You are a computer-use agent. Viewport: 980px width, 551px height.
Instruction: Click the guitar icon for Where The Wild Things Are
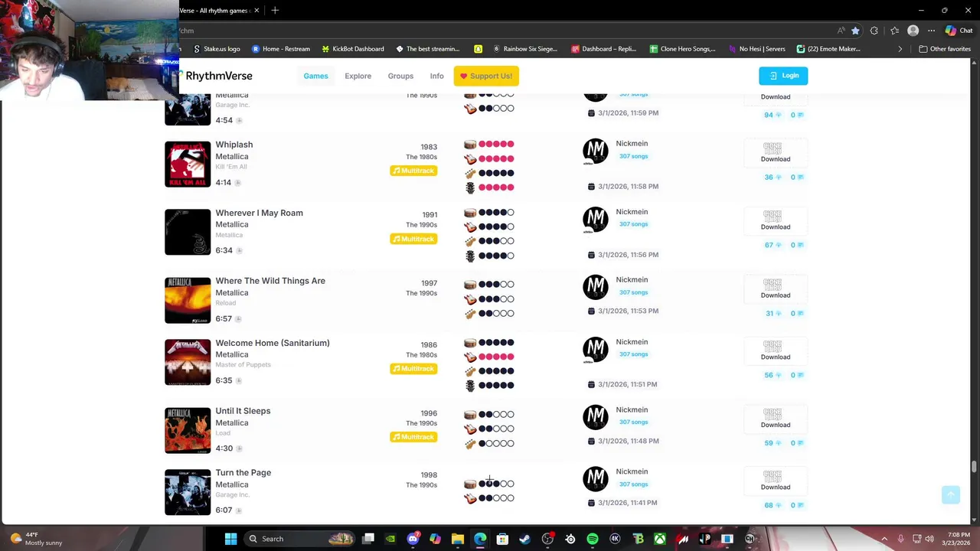click(470, 298)
